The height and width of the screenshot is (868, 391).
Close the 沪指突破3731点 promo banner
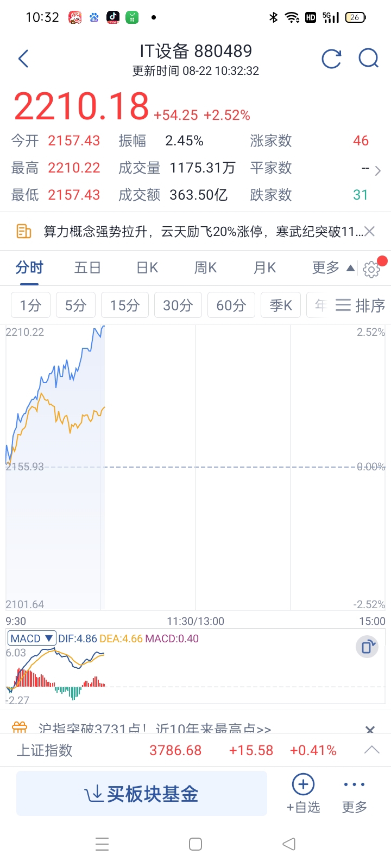coord(370,729)
